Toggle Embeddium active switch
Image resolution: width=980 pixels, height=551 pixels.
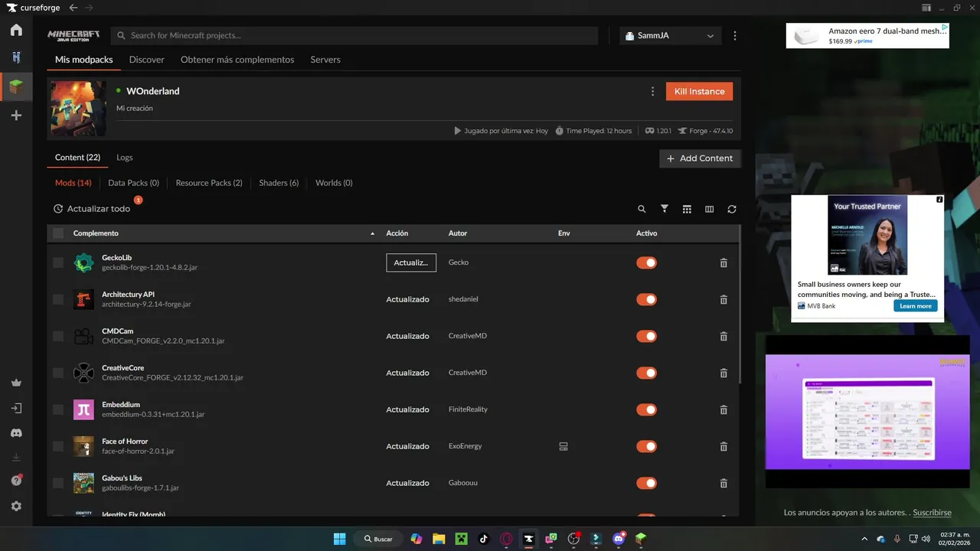(647, 409)
